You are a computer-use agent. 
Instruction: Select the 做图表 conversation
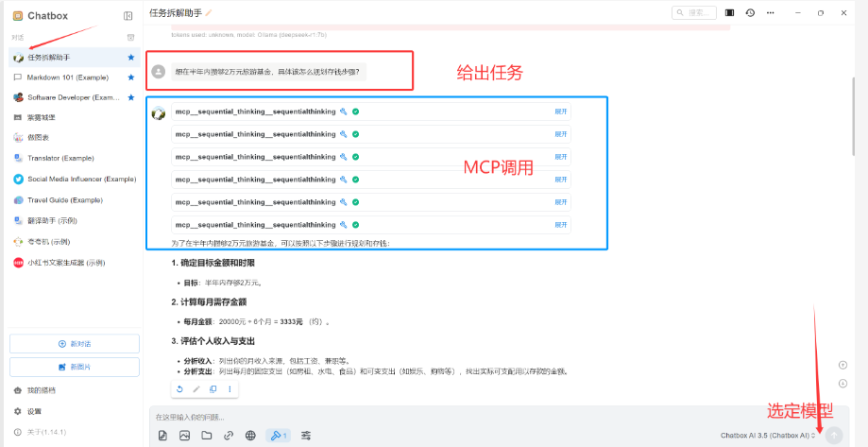point(75,137)
